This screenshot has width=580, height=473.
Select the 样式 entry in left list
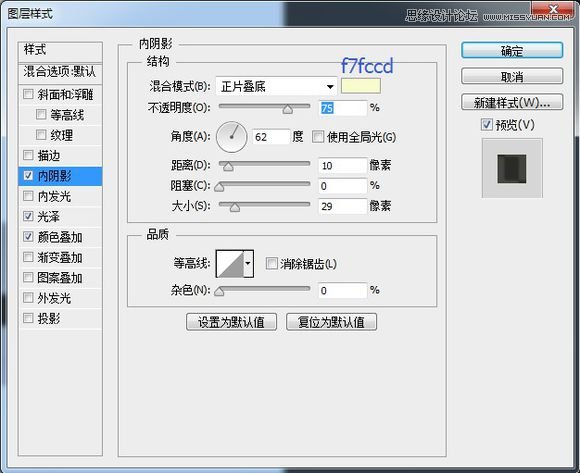click(x=60, y=51)
